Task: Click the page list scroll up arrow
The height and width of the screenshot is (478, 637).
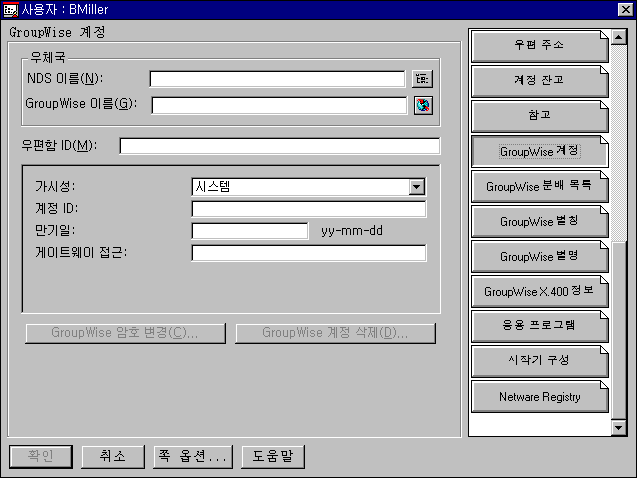Action: tap(619, 37)
